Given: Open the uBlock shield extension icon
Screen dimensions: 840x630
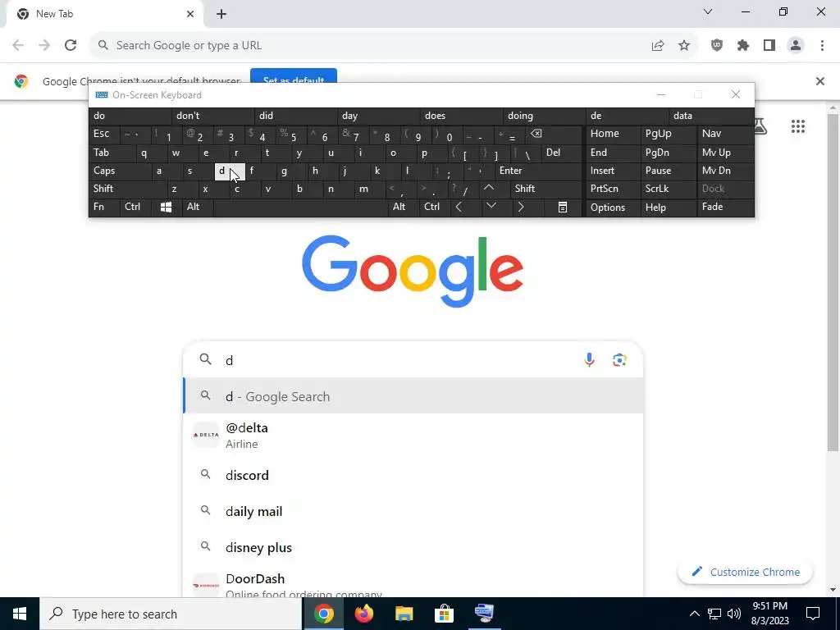Looking at the screenshot, I should click(717, 46).
